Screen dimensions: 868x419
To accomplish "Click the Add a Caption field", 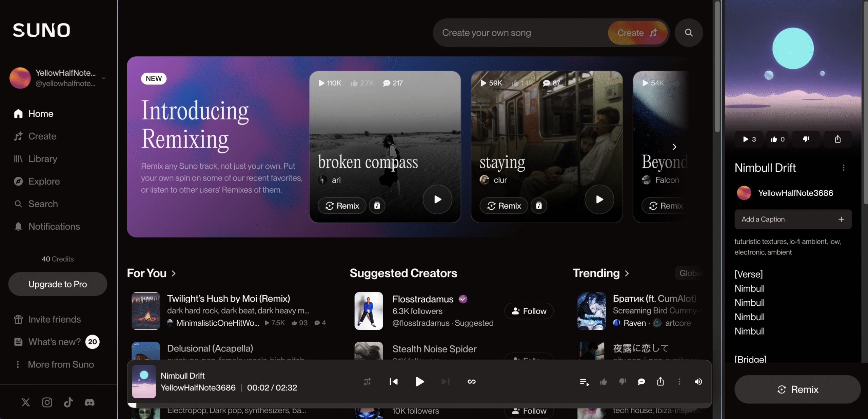I will [x=793, y=219].
